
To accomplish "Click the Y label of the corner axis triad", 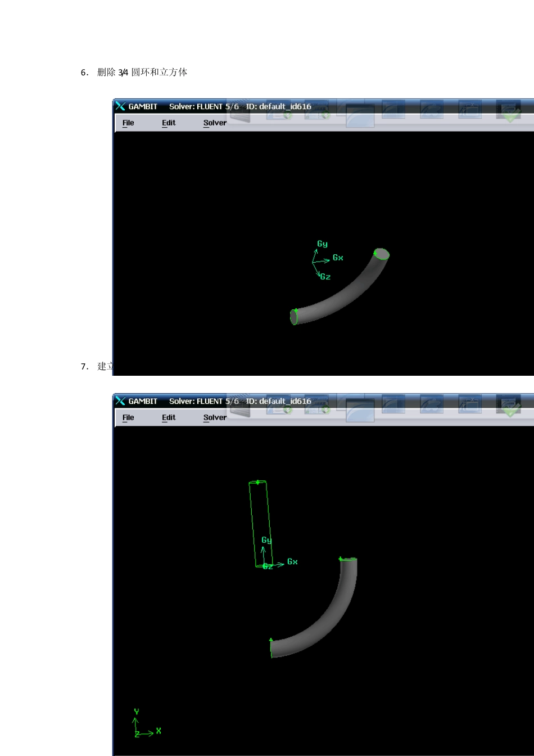I will pyautogui.click(x=137, y=712).
